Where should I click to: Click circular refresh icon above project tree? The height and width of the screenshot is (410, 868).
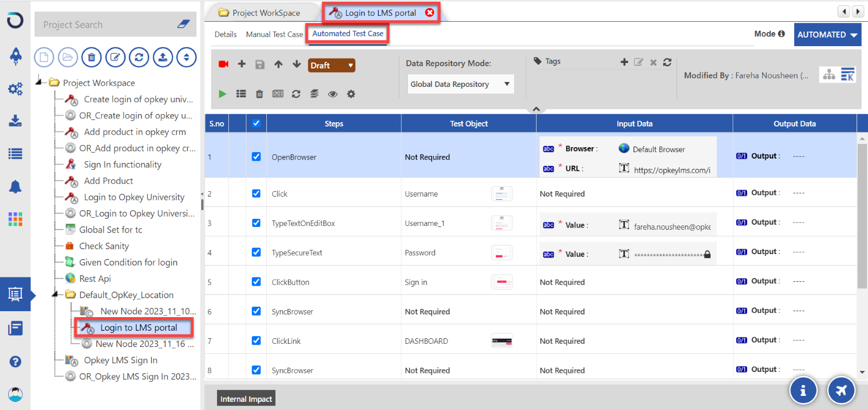139,57
